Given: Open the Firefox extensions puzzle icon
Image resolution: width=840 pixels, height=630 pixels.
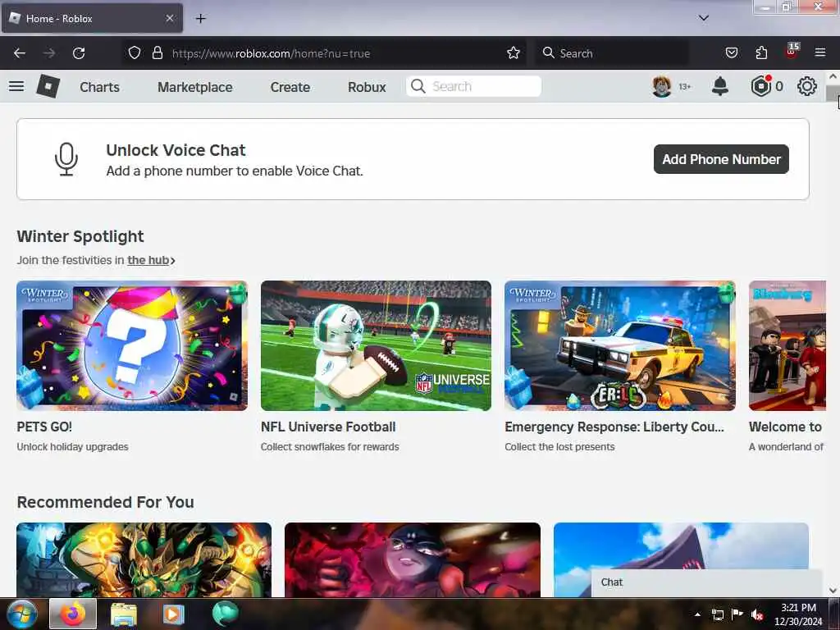Looking at the screenshot, I should click(761, 53).
